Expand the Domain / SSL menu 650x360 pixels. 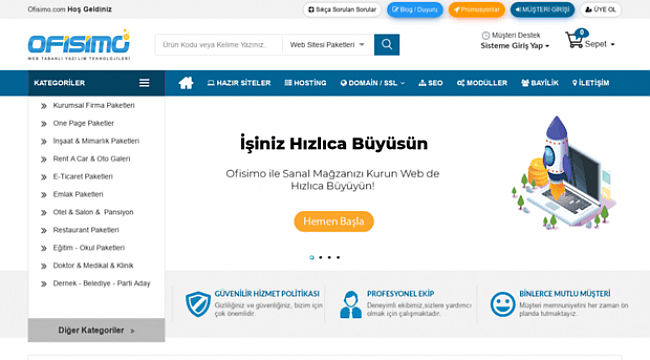pos(372,83)
